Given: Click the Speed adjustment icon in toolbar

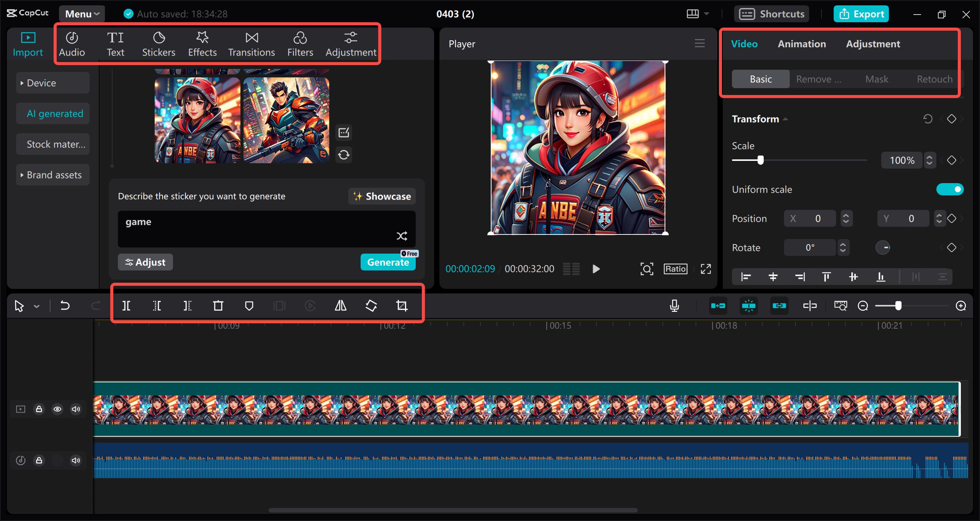Looking at the screenshot, I should pyautogui.click(x=310, y=305).
